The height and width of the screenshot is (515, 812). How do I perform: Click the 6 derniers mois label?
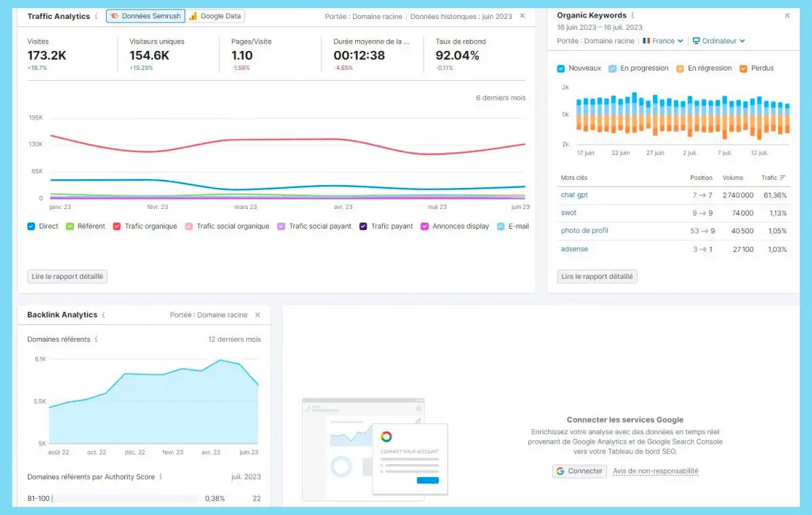pos(501,98)
